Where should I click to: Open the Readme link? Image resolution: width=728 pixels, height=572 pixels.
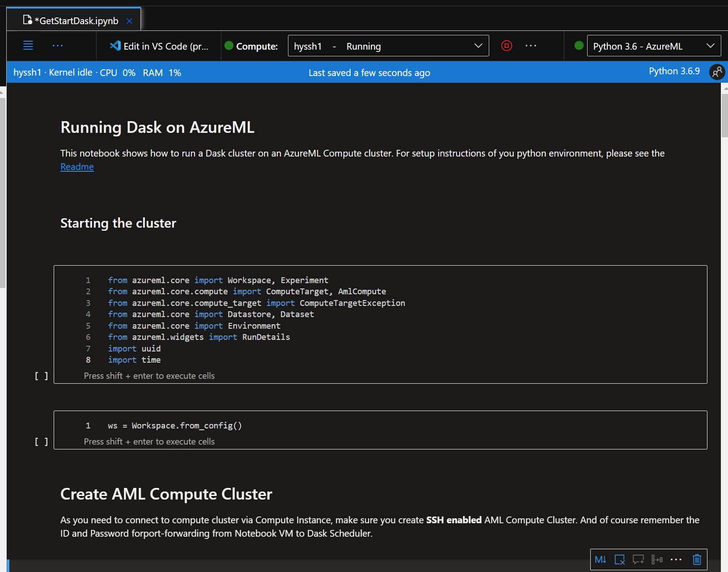(x=77, y=167)
